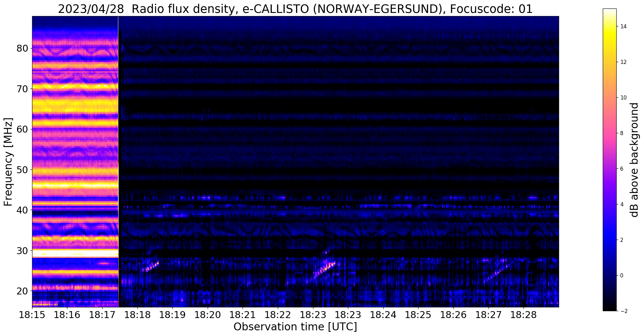Click the 18:20 time tick label
This screenshot has height=336, width=644.
click(208, 315)
